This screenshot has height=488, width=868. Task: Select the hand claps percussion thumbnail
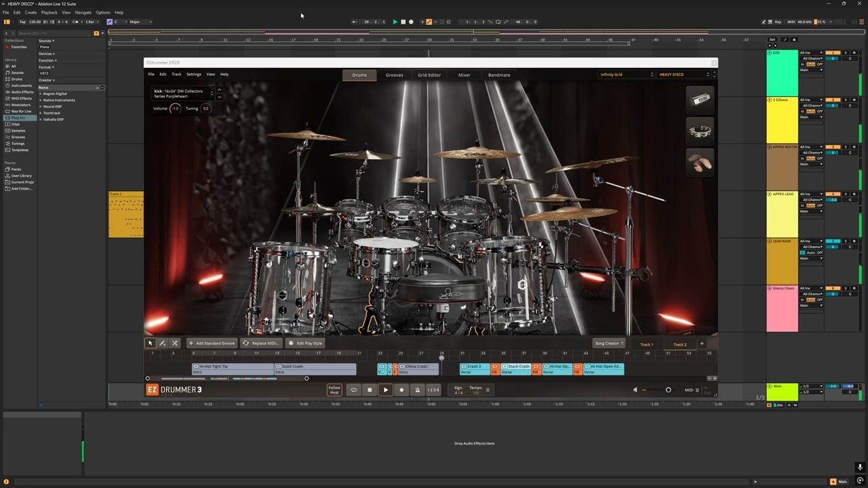point(700,163)
